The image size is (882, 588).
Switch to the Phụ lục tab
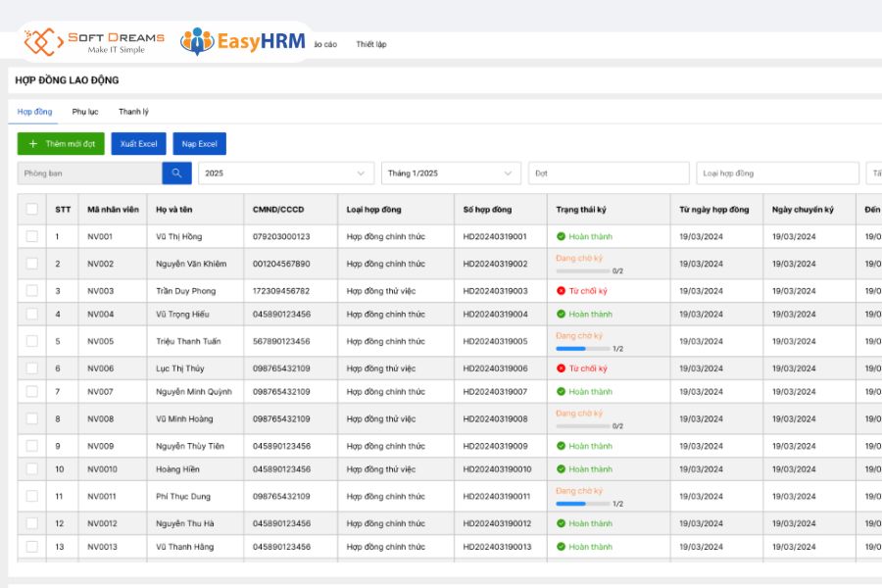pos(85,112)
